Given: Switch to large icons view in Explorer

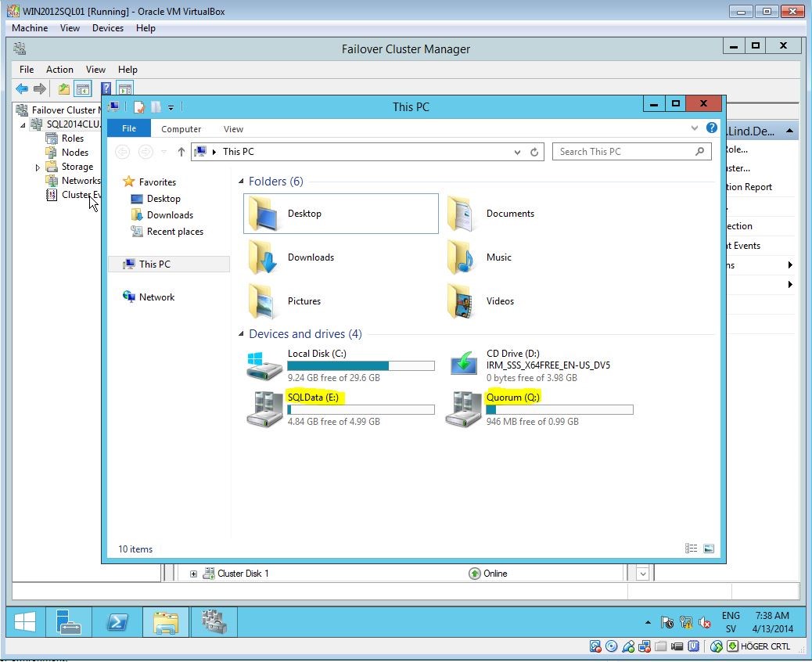Looking at the screenshot, I should pos(708,549).
